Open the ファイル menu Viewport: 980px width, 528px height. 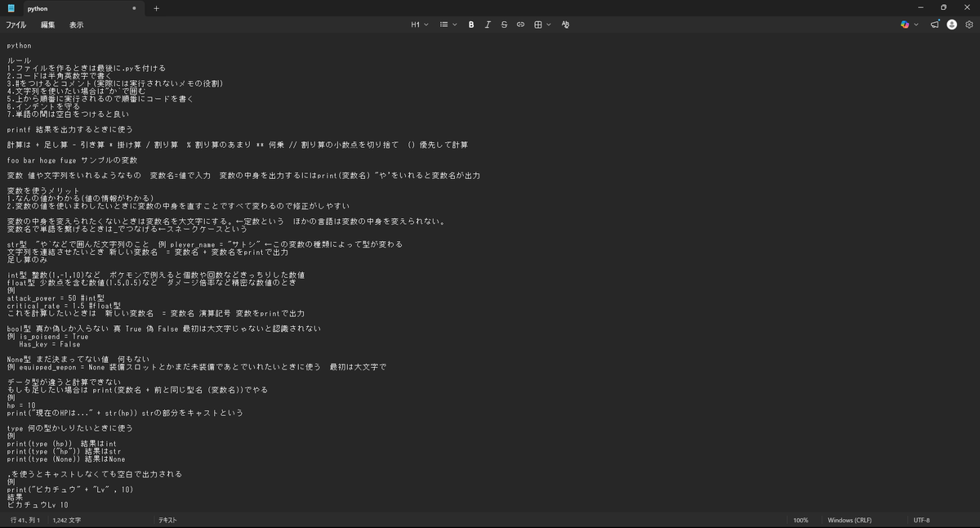coord(16,25)
